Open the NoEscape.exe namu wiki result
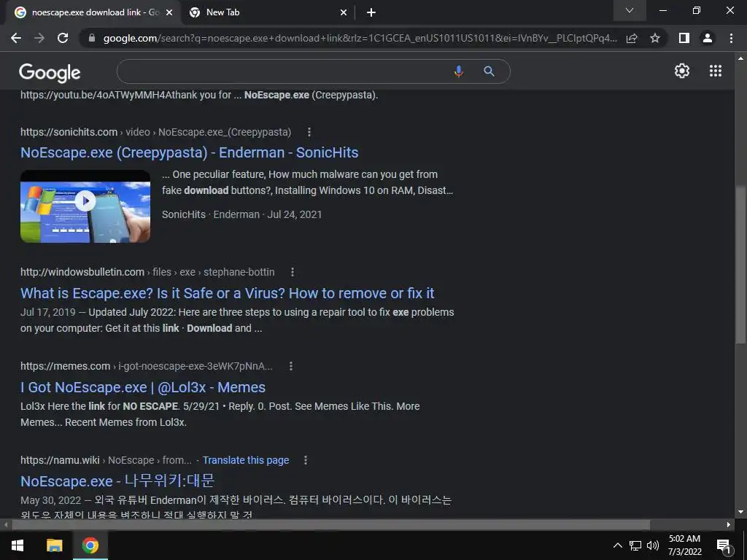This screenshot has width=747, height=560. click(117, 481)
